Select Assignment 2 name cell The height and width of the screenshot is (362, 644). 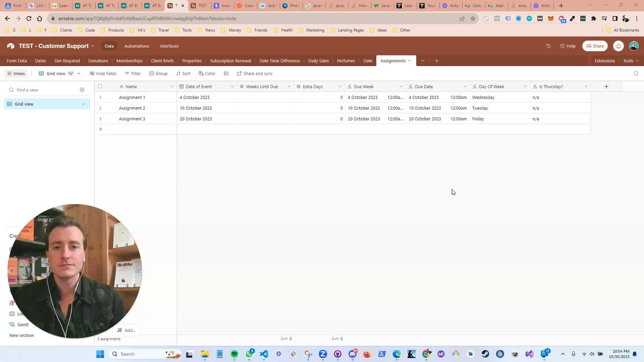136,108
